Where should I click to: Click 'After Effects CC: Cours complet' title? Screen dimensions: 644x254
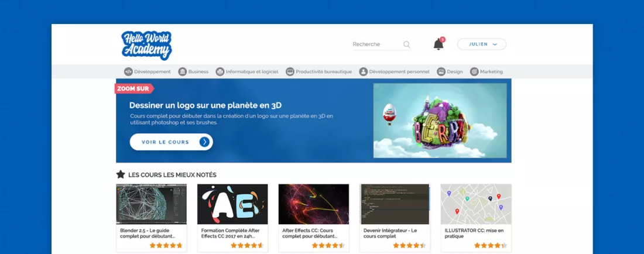[310, 234]
